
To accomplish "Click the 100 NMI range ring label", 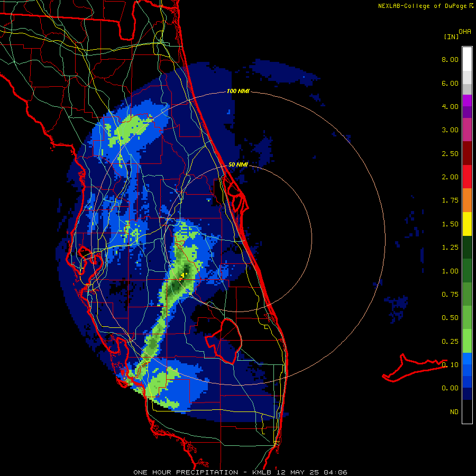I will [x=238, y=91].
